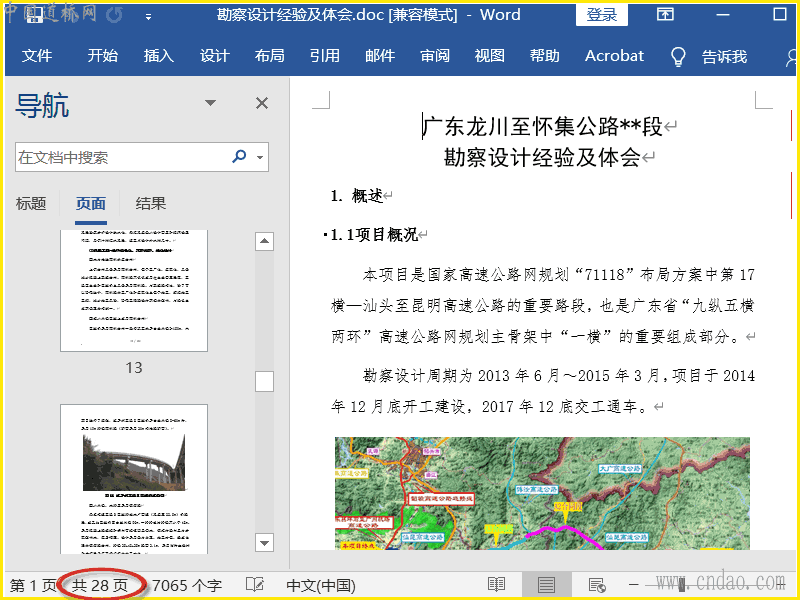This screenshot has width=800, height=600.
Task: Select the page 13 thumbnail
Action: pos(134,290)
